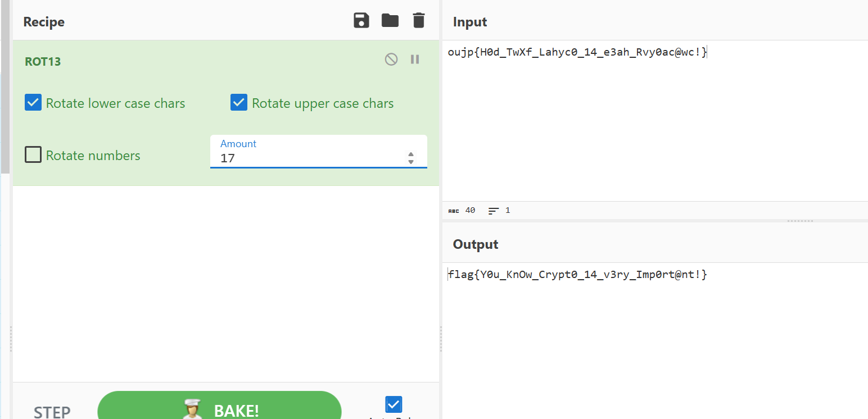Clear the recipe with the trash icon
The width and height of the screenshot is (868, 419).
coord(418,21)
